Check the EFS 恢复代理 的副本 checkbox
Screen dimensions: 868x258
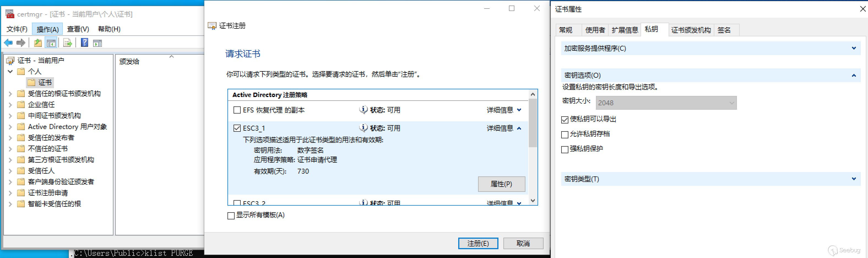237,110
